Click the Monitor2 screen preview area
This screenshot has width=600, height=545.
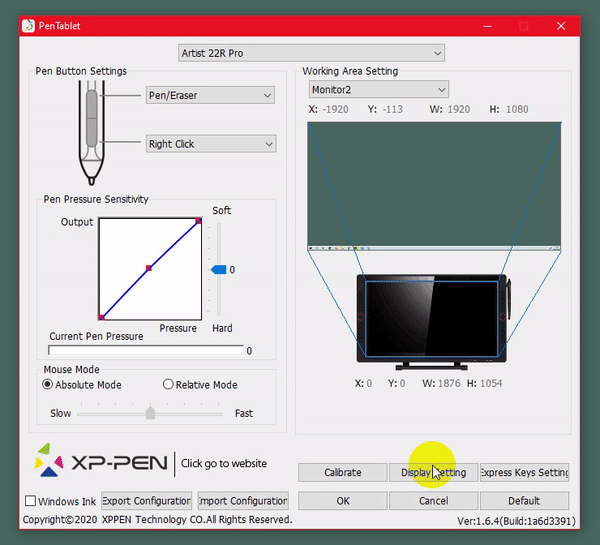pos(434,186)
